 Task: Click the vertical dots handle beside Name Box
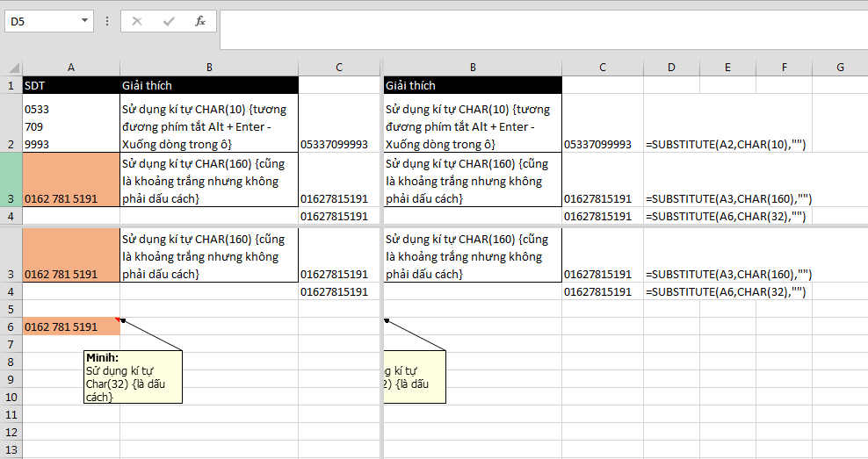[x=107, y=22]
